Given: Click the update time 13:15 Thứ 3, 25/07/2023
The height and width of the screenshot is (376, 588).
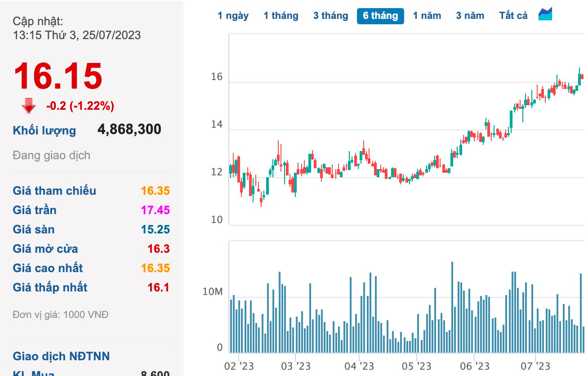Looking at the screenshot, I should point(77,35).
